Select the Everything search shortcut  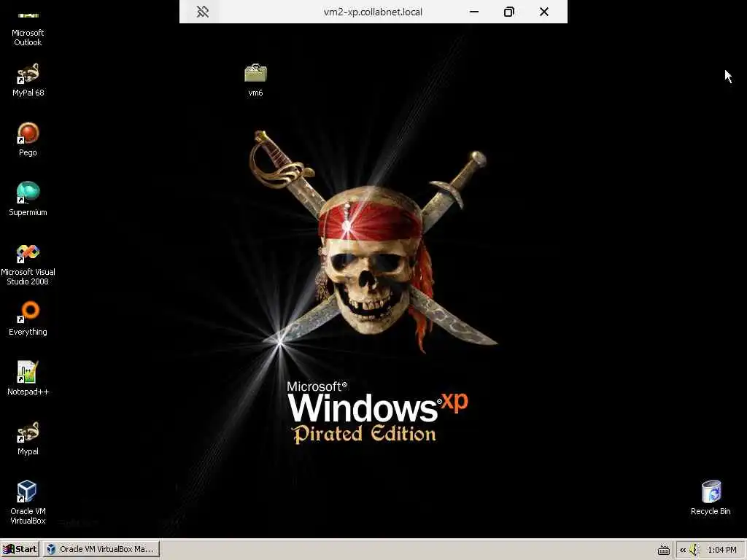pyautogui.click(x=28, y=319)
